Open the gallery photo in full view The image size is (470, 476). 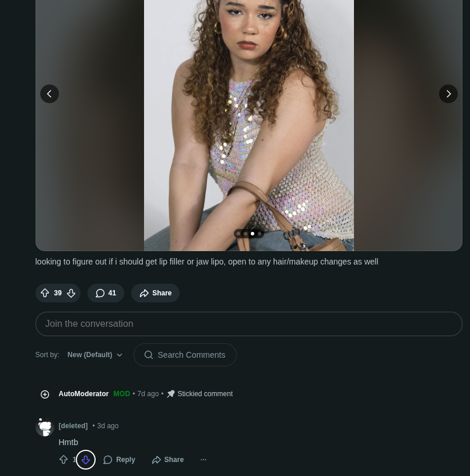248,117
